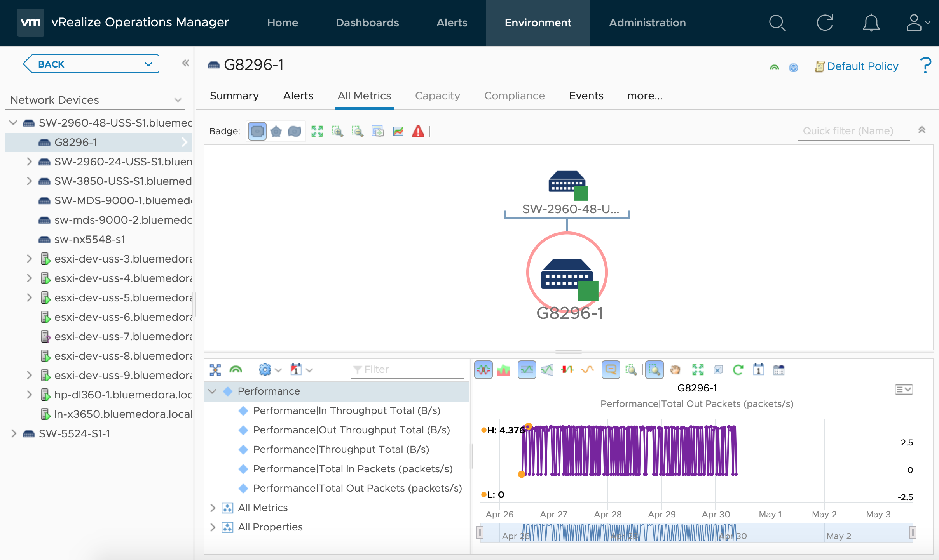Open the notifications bell

[x=871, y=23]
